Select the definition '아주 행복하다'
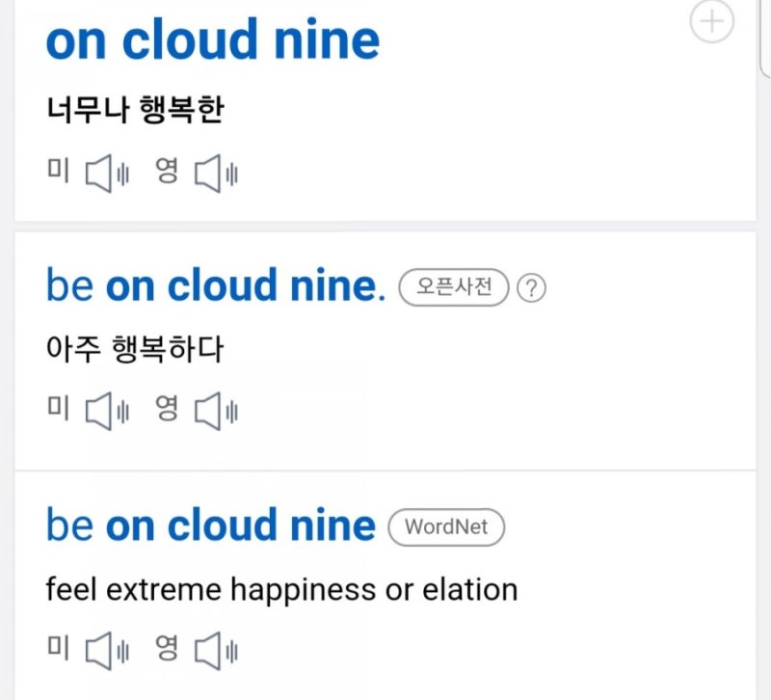Screen dimensions: 771x700 (x=135, y=349)
